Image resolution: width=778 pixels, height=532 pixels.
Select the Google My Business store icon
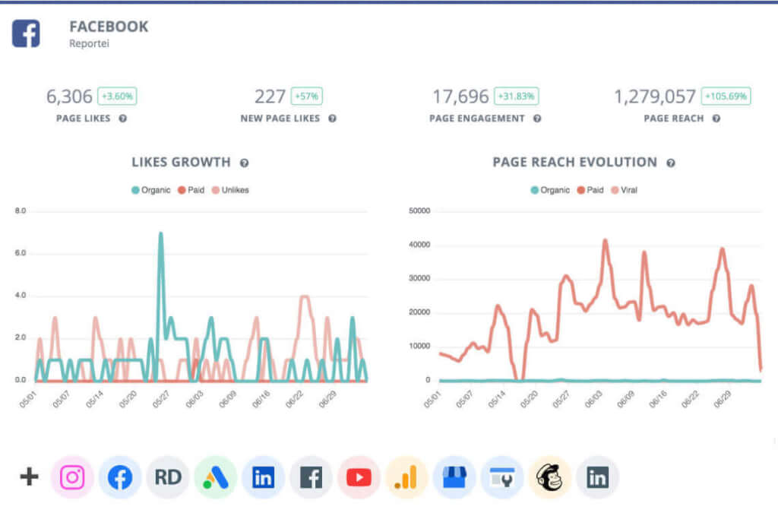(454, 477)
